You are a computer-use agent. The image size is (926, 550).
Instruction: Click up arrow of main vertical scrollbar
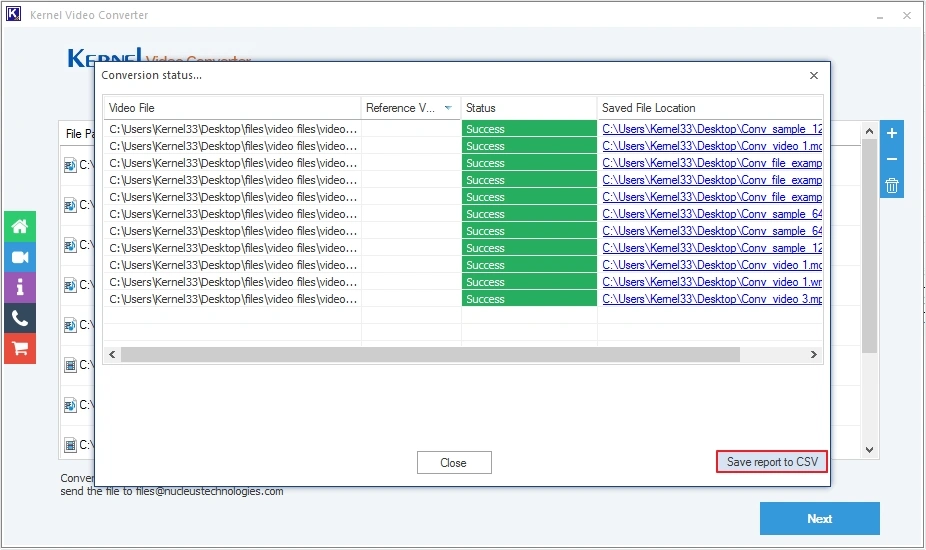pyautogui.click(x=869, y=131)
